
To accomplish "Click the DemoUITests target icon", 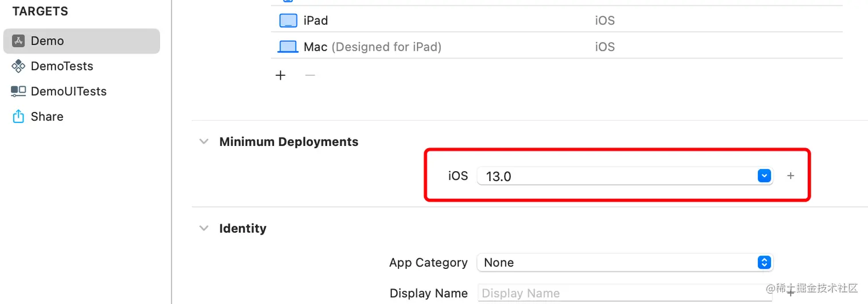I will [x=18, y=91].
